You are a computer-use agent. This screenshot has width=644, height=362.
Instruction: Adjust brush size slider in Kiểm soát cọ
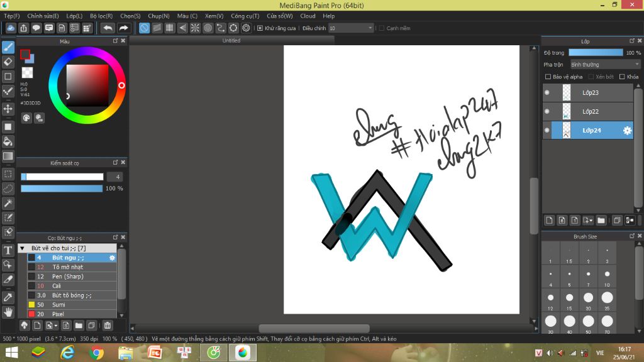(62, 177)
